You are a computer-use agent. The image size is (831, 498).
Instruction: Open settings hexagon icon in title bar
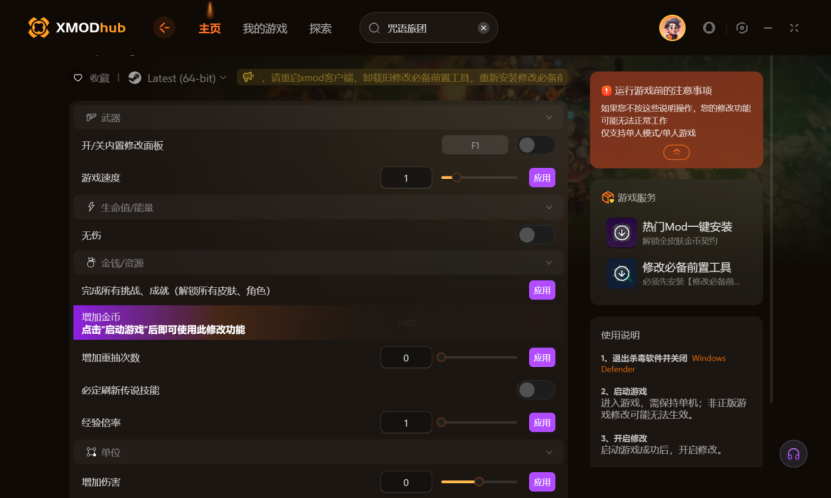coord(742,28)
